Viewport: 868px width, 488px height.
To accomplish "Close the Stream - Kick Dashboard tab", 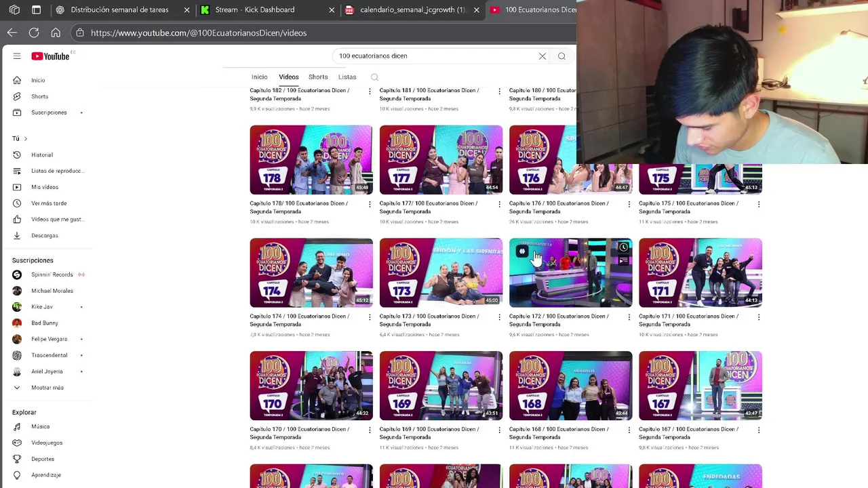I will [x=332, y=10].
